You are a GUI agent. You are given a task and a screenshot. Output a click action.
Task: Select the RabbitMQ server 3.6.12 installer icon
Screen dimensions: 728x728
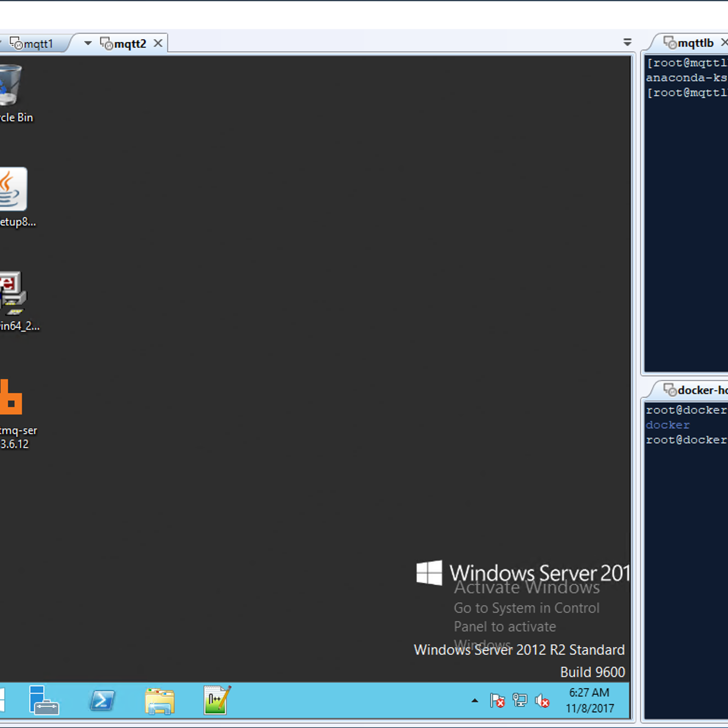14,414
